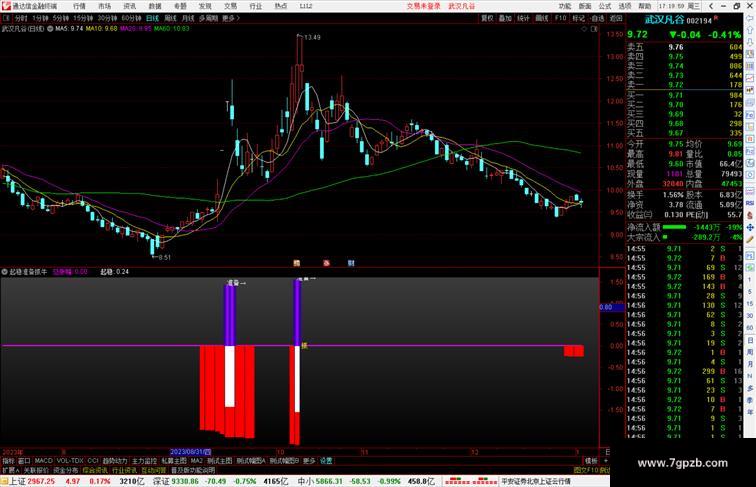Click the 返回 back button

pyautogui.click(x=616, y=18)
